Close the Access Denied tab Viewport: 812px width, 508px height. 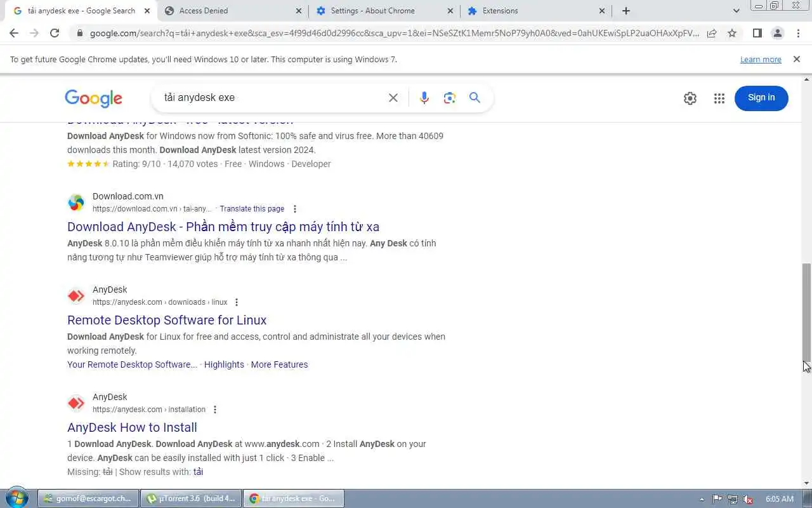click(x=299, y=11)
